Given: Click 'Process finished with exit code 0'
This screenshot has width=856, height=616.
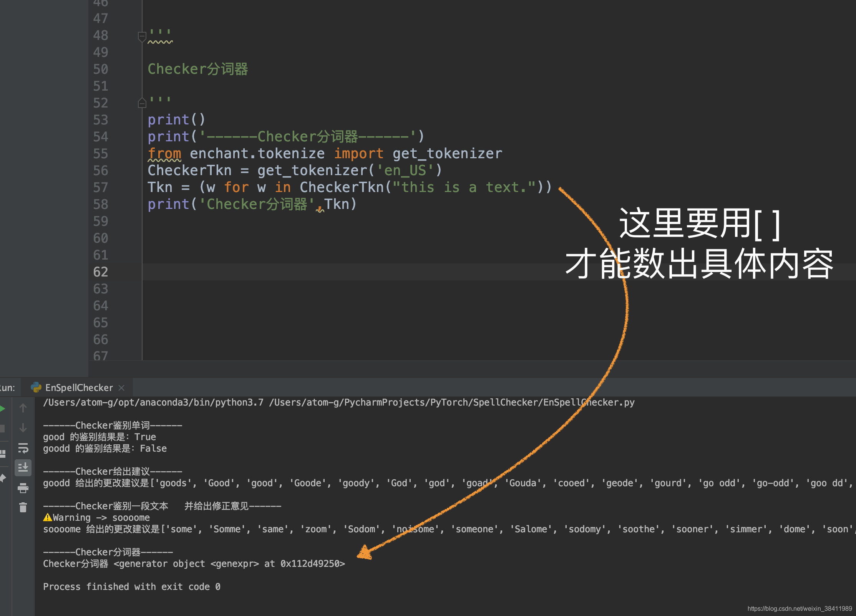Looking at the screenshot, I should [x=132, y=587].
